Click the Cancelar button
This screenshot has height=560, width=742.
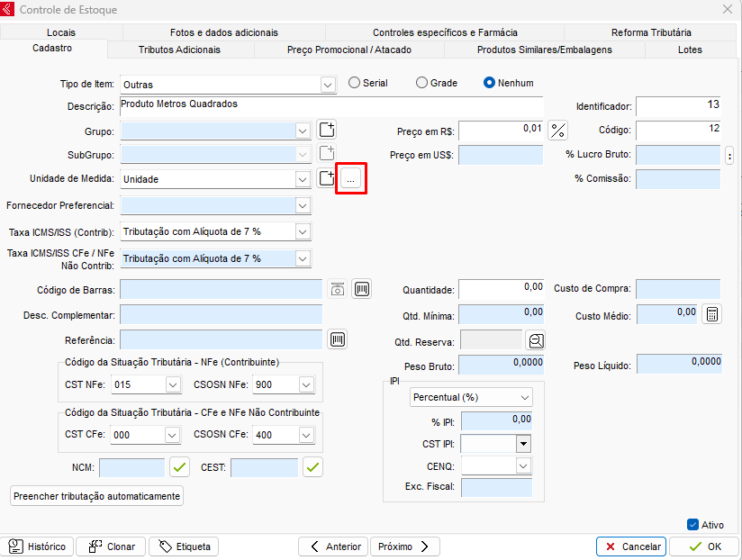[631, 546]
